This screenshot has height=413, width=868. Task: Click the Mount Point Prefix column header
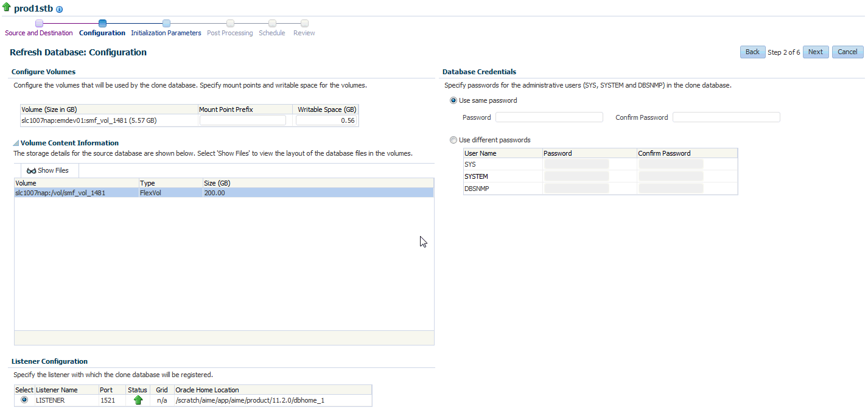(x=245, y=109)
